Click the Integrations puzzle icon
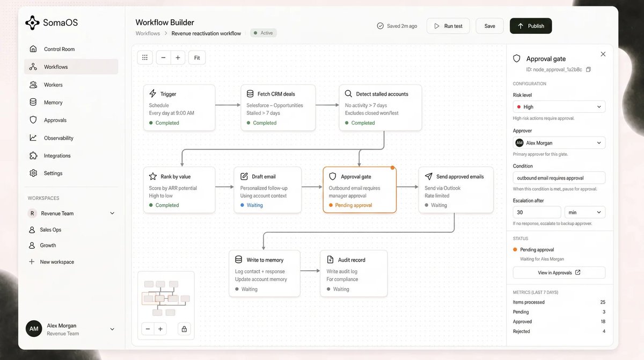This screenshot has height=360, width=644. click(x=33, y=155)
